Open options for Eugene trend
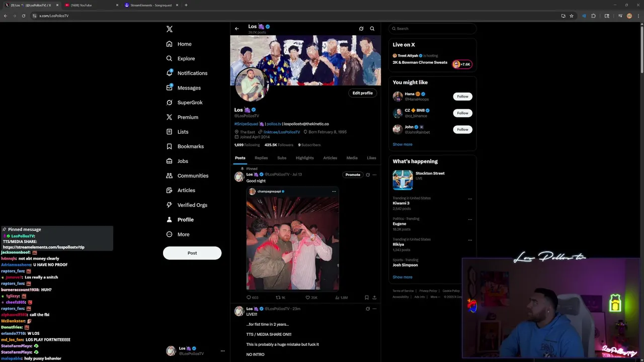Image resolution: width=644 pixels, height=362 pixels. click(470, 220)
